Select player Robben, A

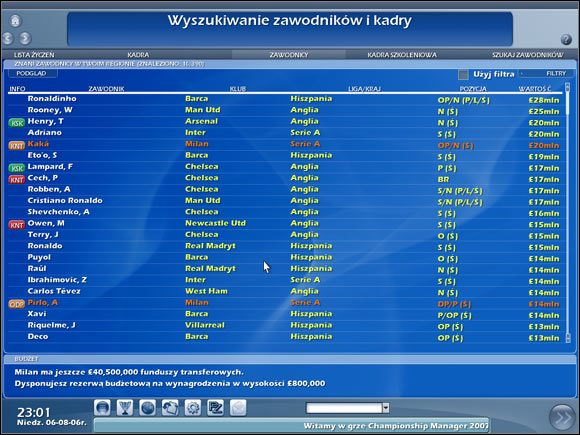point(49,189)
